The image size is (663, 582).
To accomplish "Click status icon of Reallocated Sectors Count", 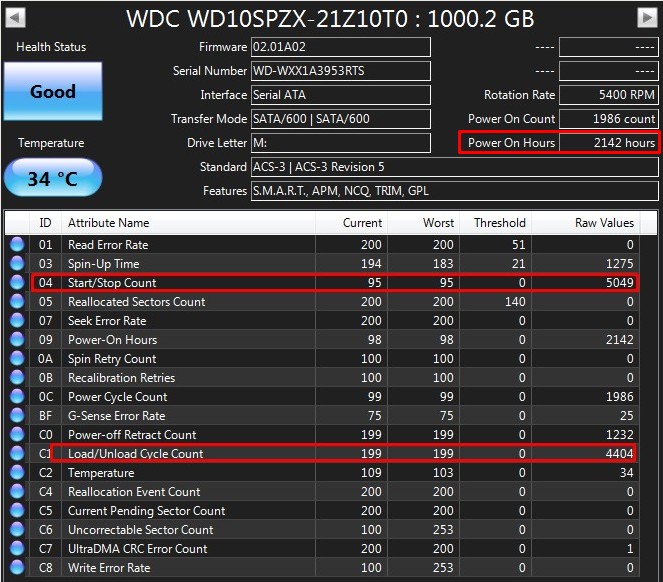I will click(x=17, y=302).
